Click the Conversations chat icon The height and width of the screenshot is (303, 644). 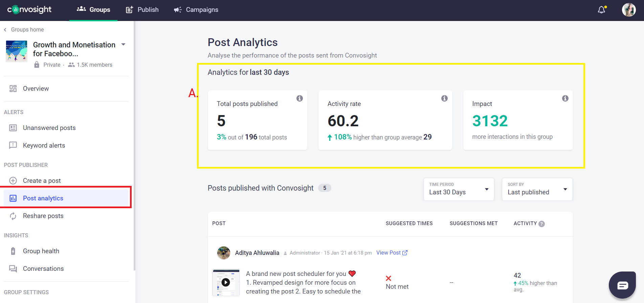[x=13, y=269]
